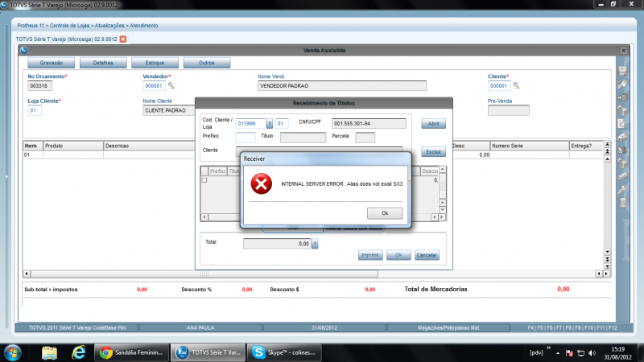Click the volume speaker tray icon
The image size is (644, 362).
click(x=592, y=353)
